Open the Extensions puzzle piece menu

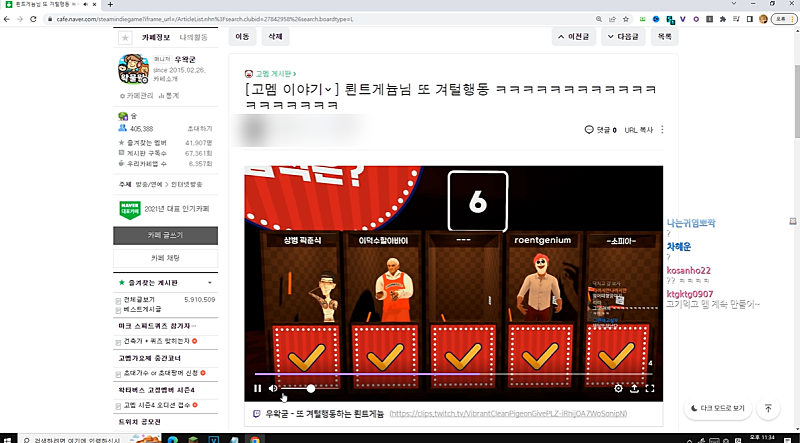pos(722,19)
